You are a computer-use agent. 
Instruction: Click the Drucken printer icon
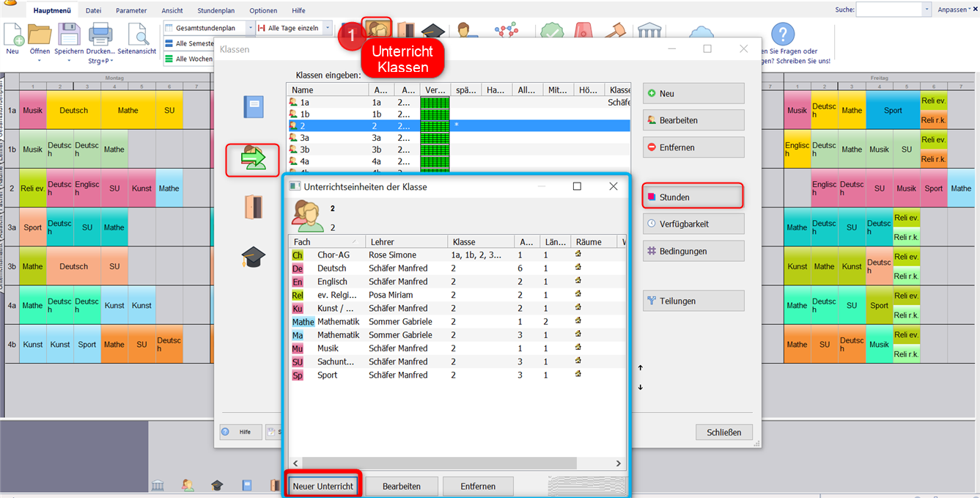(x=100, y=35)
